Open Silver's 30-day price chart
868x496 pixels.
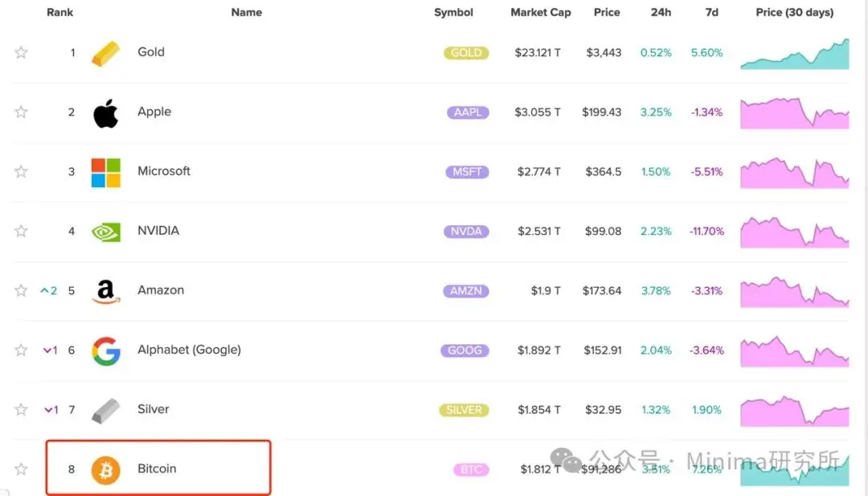(x=794, y=411)
